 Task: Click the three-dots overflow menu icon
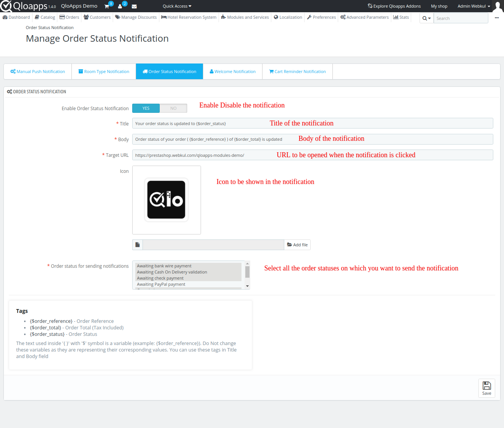497,18
